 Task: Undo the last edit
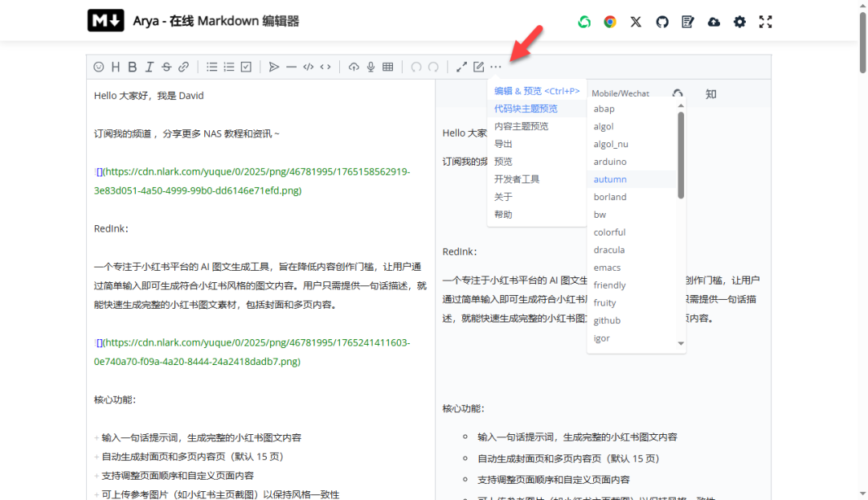coord(416,67)
